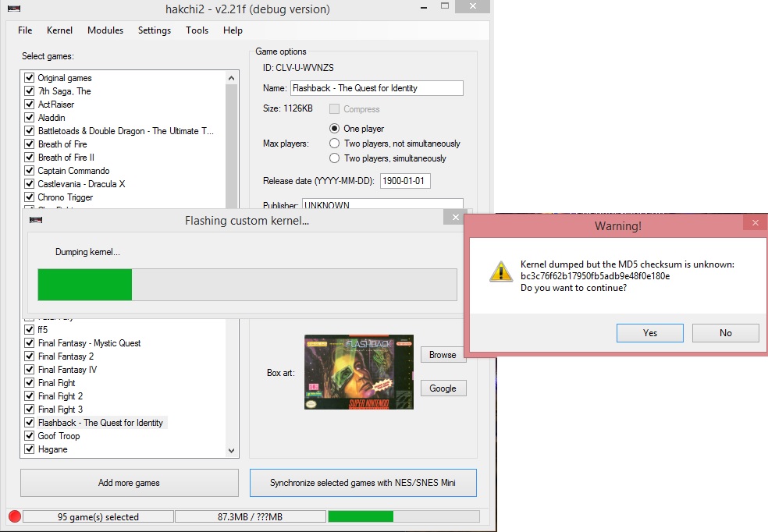Click Google to search for box art
The width and height of the screenshot is (768, 532).
click(x=443, y=388)
